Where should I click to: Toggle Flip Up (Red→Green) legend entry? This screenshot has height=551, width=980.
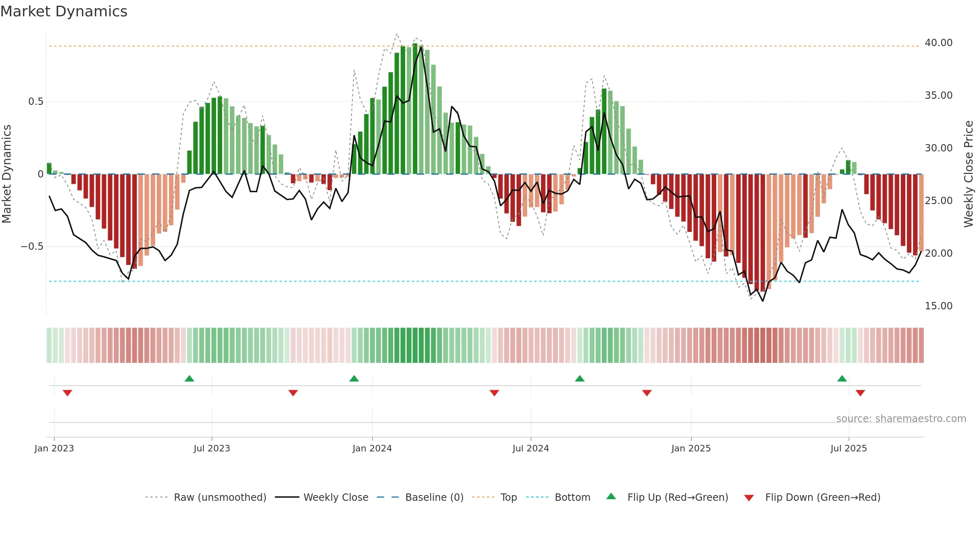point(667,497)
